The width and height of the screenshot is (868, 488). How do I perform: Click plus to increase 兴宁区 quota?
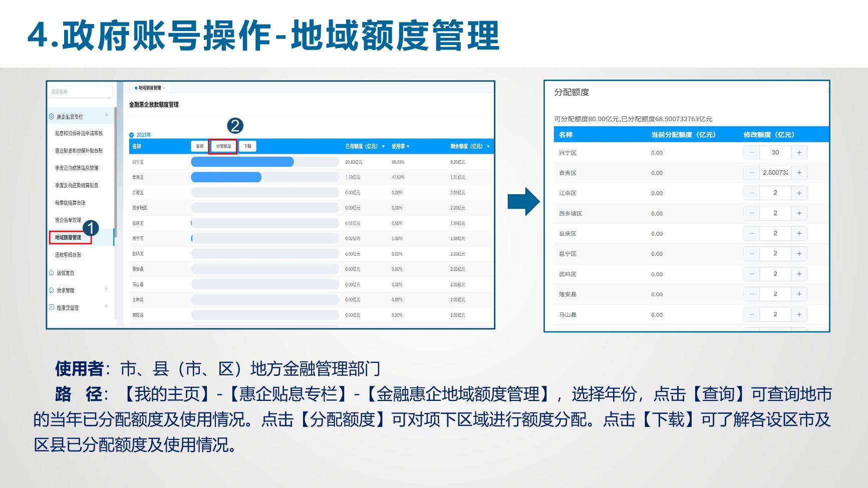click(x=799, y=153)
